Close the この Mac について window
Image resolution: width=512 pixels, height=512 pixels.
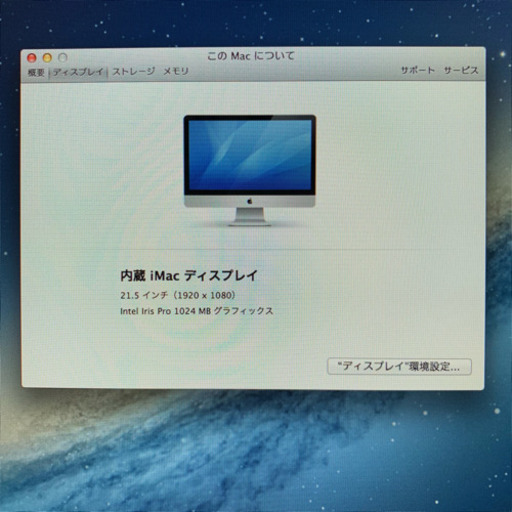point(32,58)
